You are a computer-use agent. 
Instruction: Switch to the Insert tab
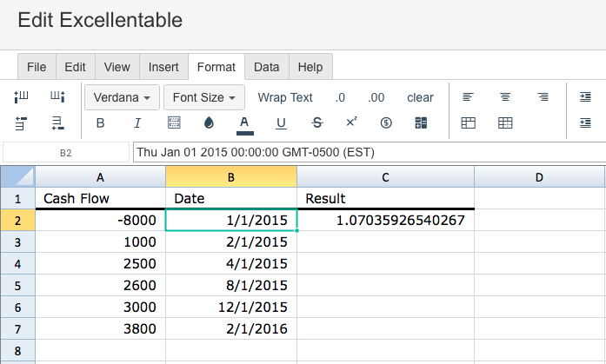coord(163,67)
